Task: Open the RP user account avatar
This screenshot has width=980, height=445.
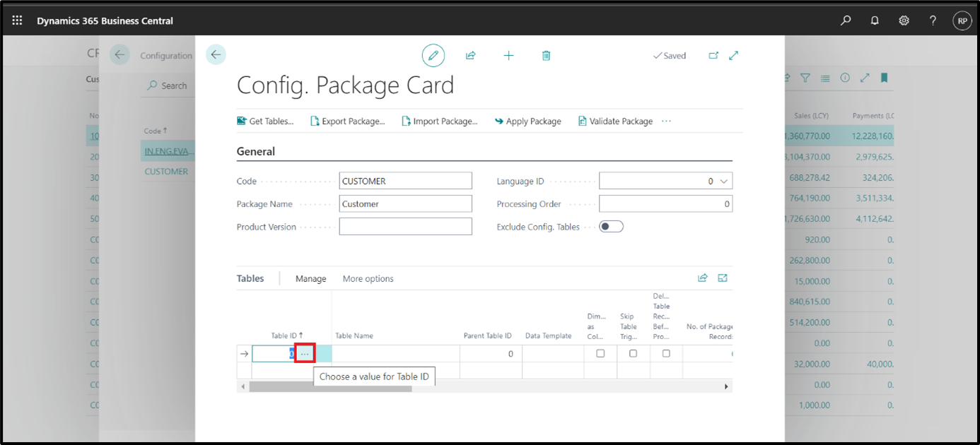Action: click(962, 20)
